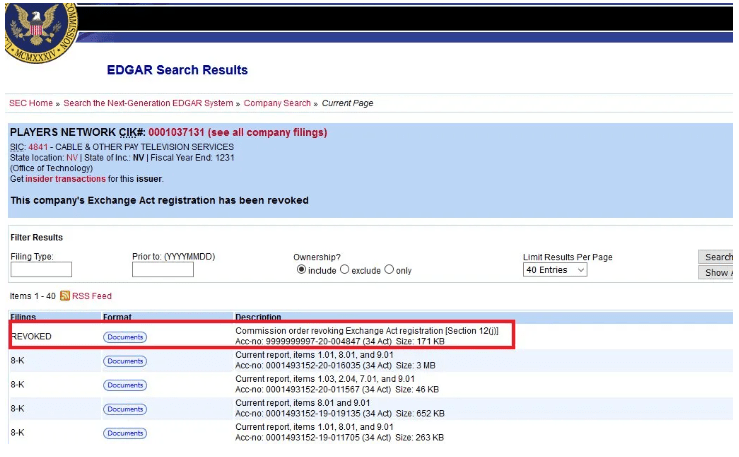Screen dimensions: 739x457
Task: Click the NV state location link
Action: coord(72,158)
